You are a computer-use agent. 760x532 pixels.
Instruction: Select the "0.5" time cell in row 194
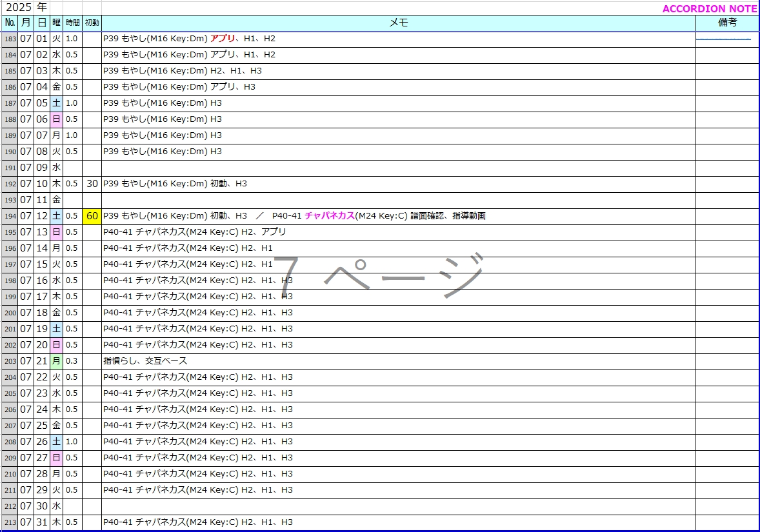pyautogui.click(x=73, y=217)
